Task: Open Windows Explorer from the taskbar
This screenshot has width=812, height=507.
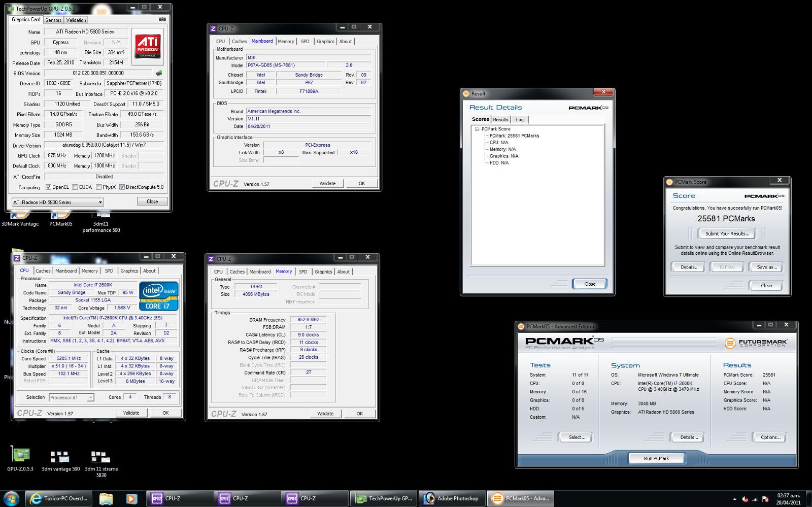Action: point(106,498)
